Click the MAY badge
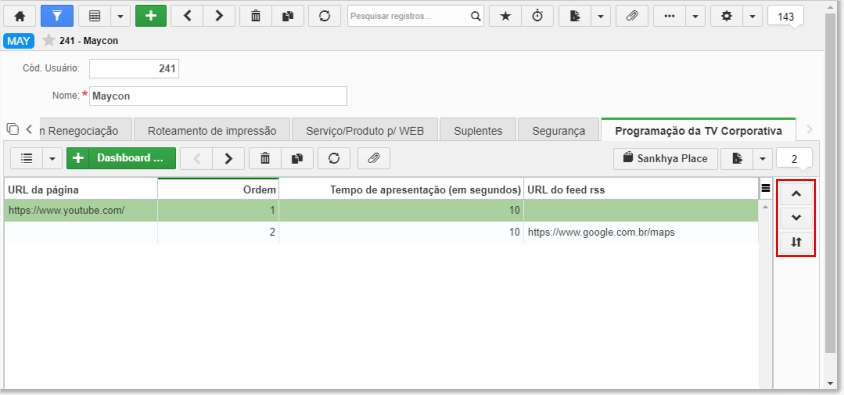 point(19,41)
